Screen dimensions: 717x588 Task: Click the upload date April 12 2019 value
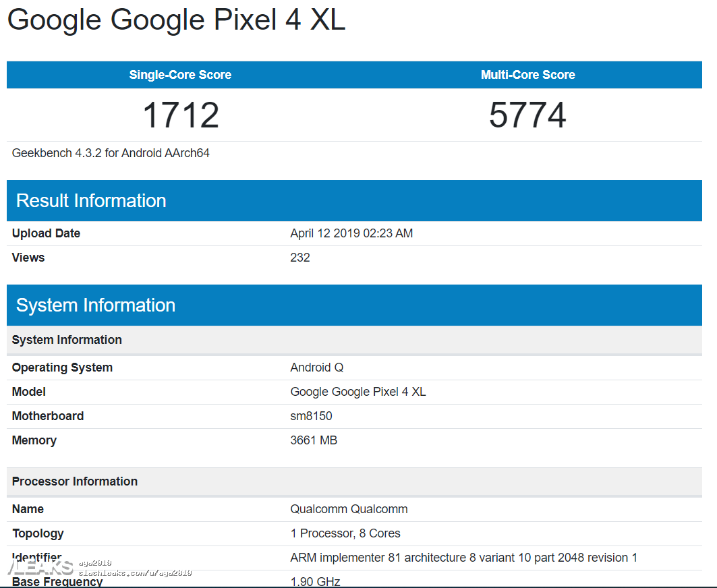(351, 233)
